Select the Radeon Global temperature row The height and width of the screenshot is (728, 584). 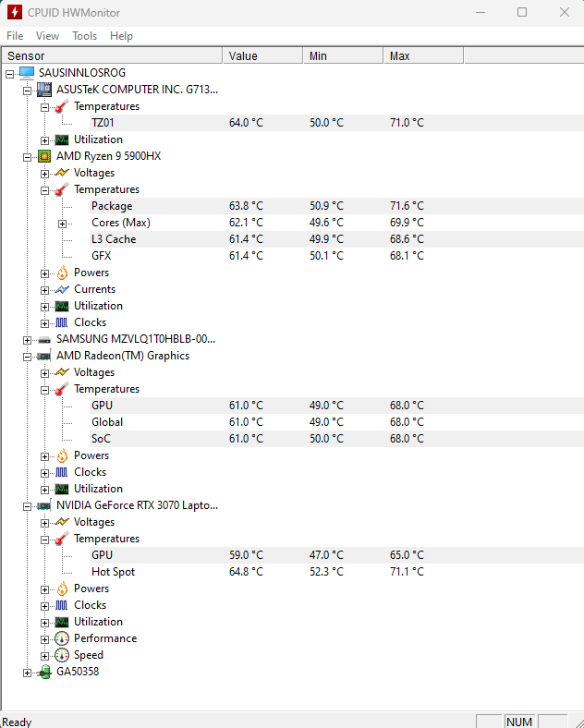336,422
